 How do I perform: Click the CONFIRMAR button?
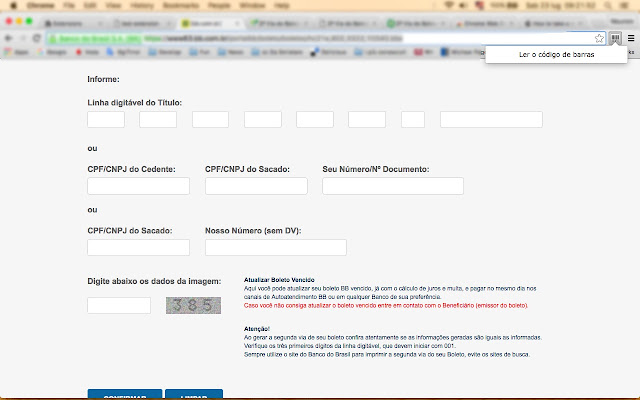coord(125,394)
